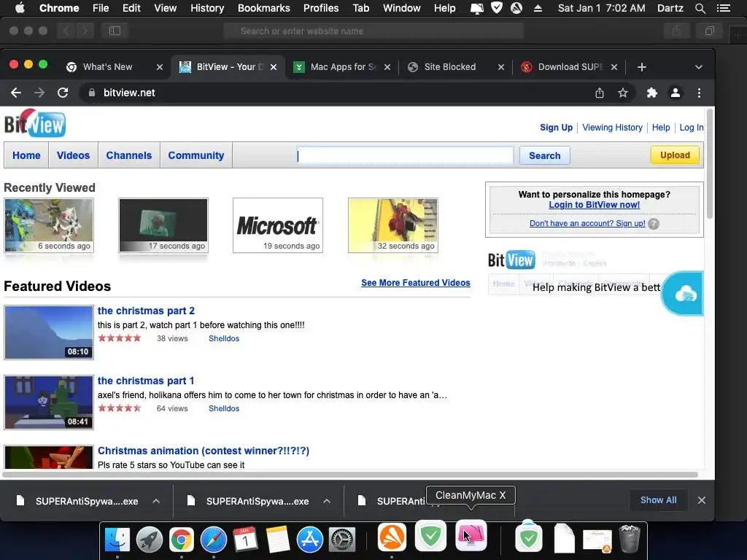The image size is (747, 560).
Task: Open the Community navigation tab
Action: click(196, 155)
